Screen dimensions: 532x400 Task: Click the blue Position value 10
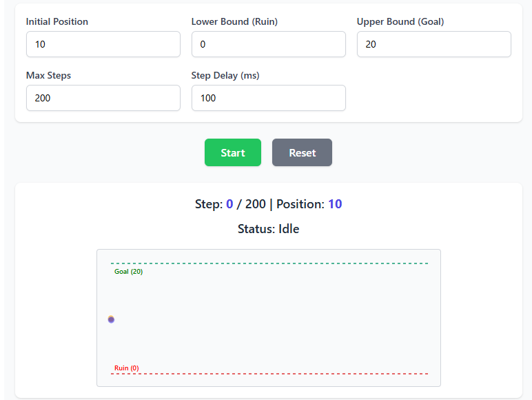(x=335, y=203)
